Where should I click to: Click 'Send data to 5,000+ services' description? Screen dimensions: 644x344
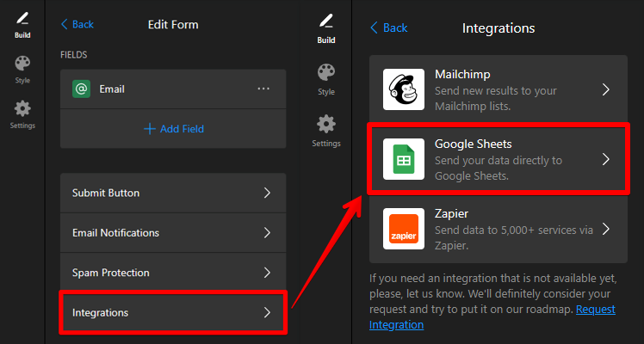514,238
